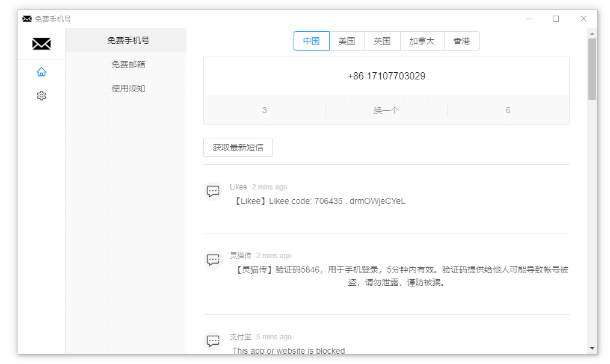The image size is (610, 364).
Task: Click 获取最新短信 button
Action: point(238,147)
